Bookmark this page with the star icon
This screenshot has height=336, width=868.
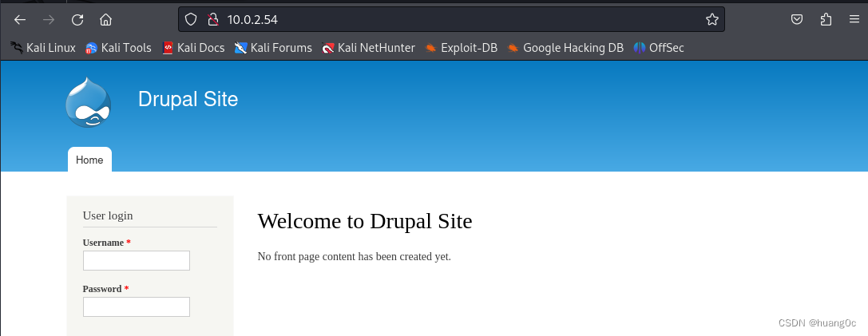point(712,20)
